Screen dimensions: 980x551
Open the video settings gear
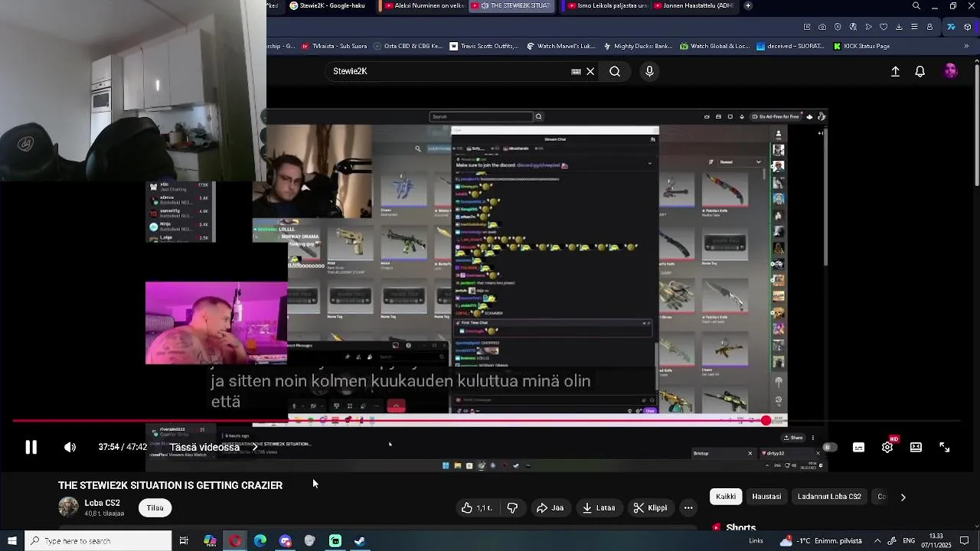(x=887, y=448)
